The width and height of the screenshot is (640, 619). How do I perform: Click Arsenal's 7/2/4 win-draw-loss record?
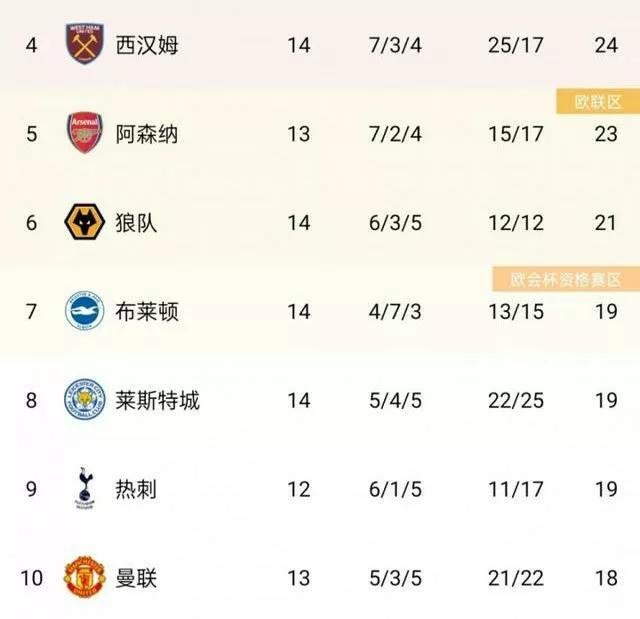coord(396,134)
